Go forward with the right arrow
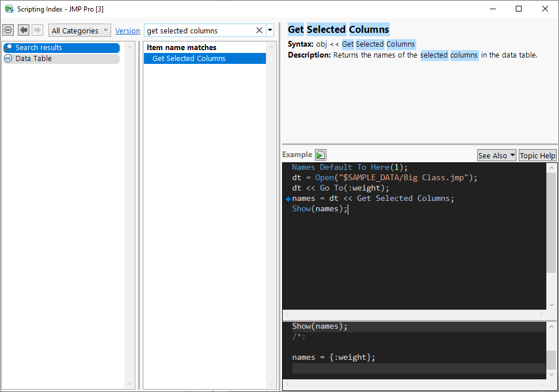The image size is (559, 392). [x=37, y=31]
